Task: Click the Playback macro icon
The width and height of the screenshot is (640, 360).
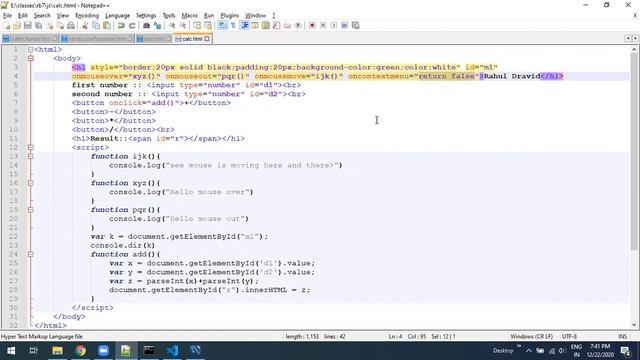Action: [333, 25]
